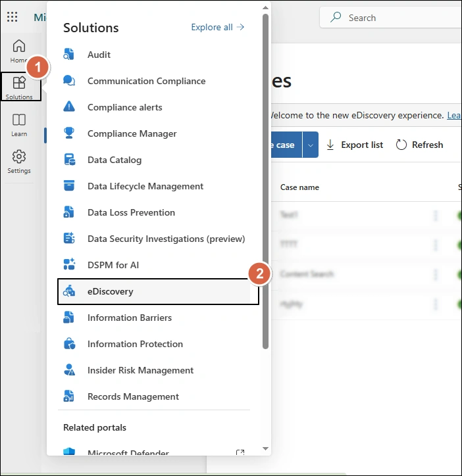Viewport: 462px width, 476px height.
Task: Select Records Management entry
Action: coord(154,396)
